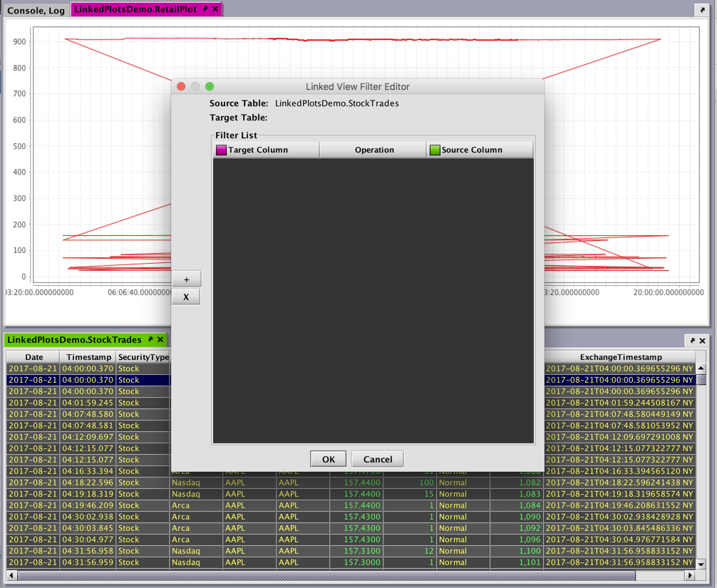Click the Operation column header
Viewport: 717px width, 588px height.
[373, 150]
